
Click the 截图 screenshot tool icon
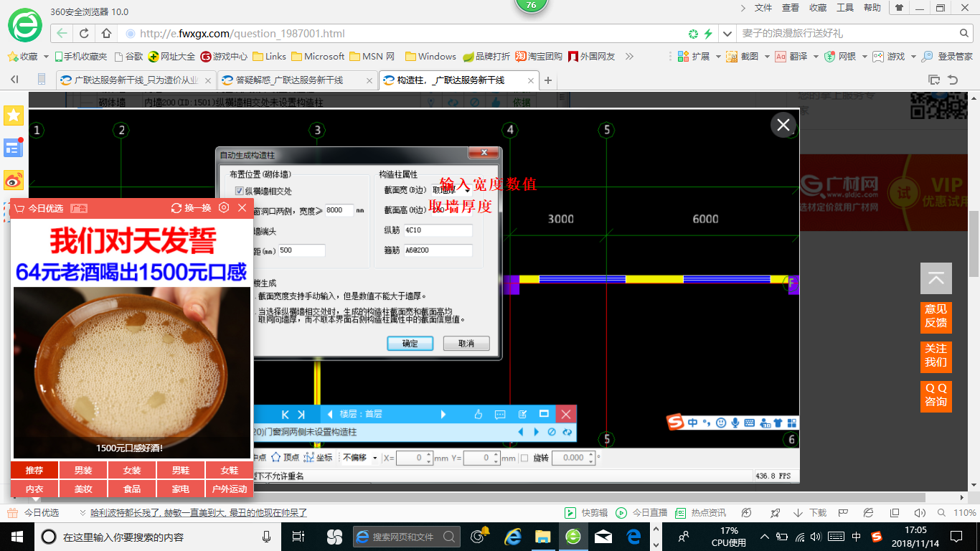point(732,57)
